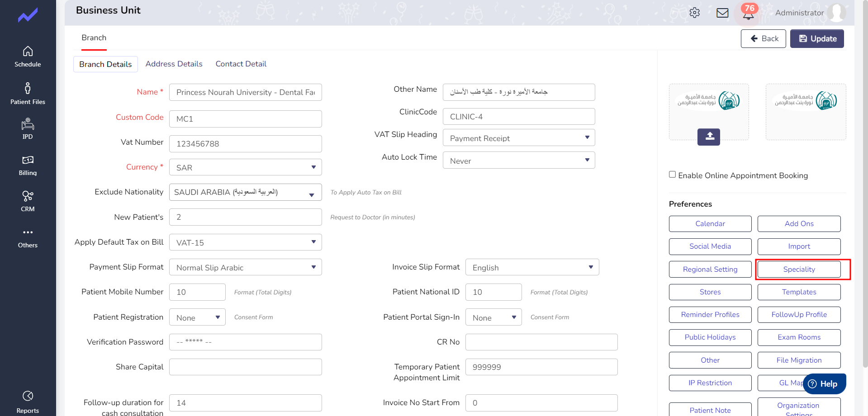Click the New Patient's minutes field

coord(246,217)
